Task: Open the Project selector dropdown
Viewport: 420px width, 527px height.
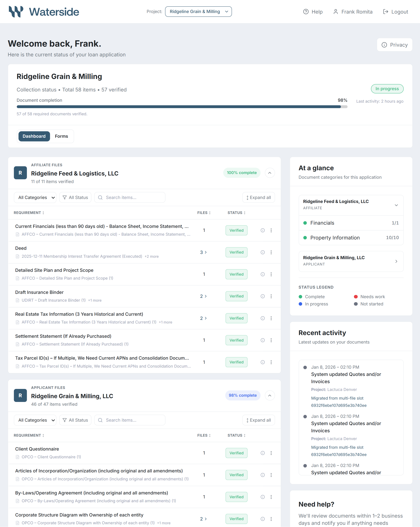Action: (x=198, y=11)
